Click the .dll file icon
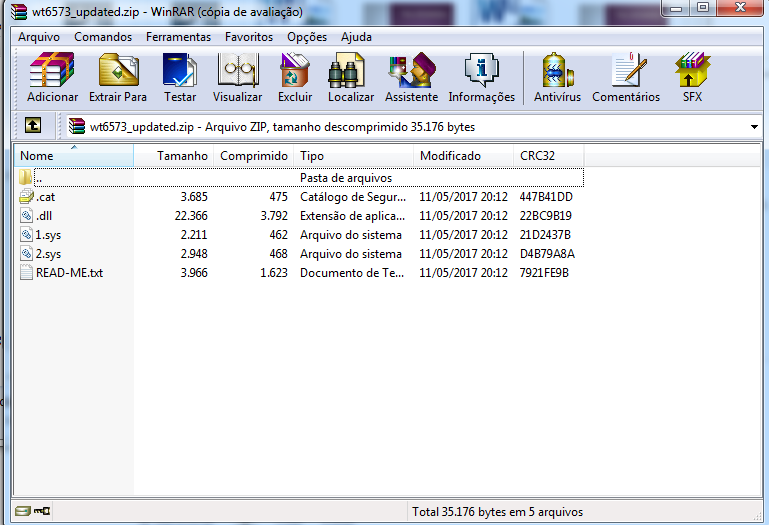 (26, 215)
